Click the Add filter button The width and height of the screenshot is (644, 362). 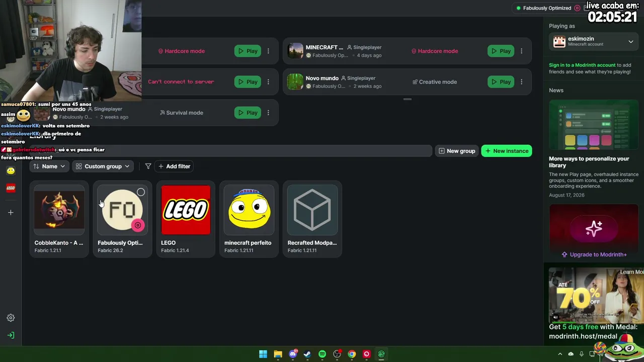[x=174, y=166]
